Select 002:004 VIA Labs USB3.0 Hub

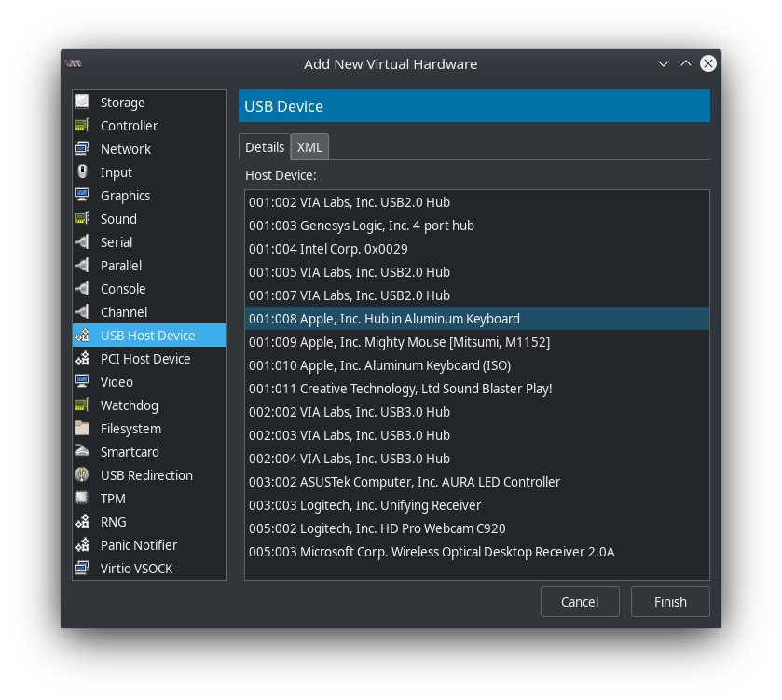tap(477, 459)
